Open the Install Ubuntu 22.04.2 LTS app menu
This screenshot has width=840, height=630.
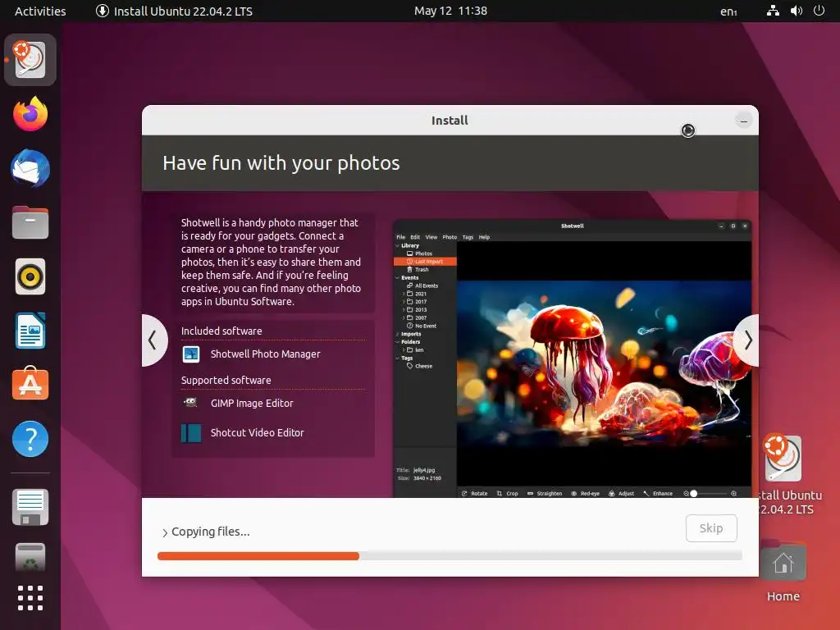point(174,11)
